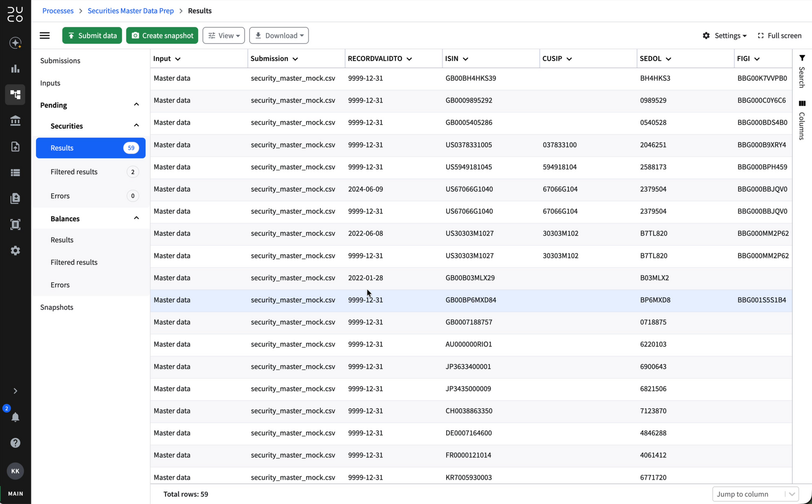Open Submission column header menu

pos(295,59)
